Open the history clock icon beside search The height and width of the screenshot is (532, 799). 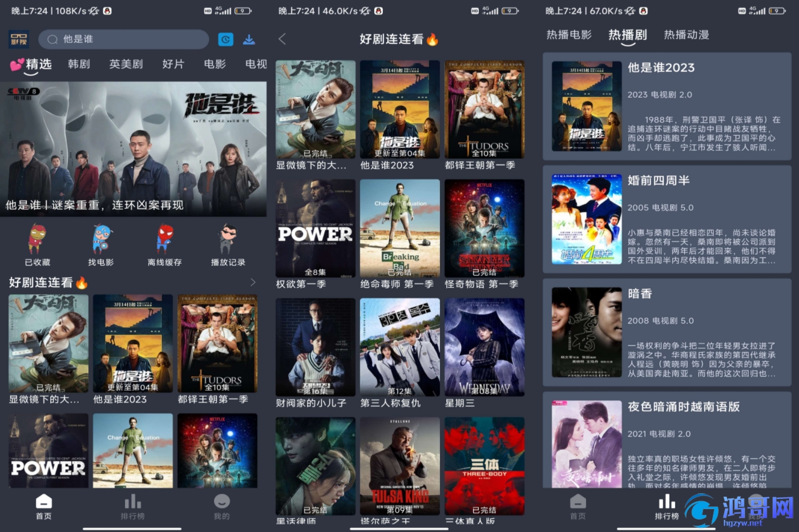tap(225, 39)
